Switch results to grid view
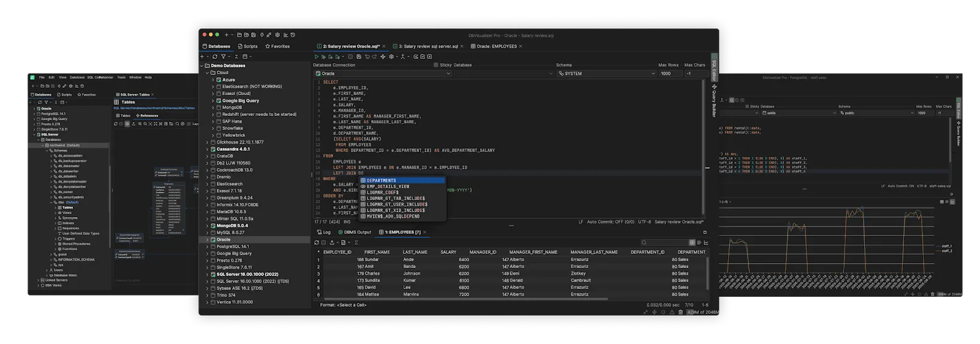This screenshot has width=980, height=344. [x=692, y=242]
